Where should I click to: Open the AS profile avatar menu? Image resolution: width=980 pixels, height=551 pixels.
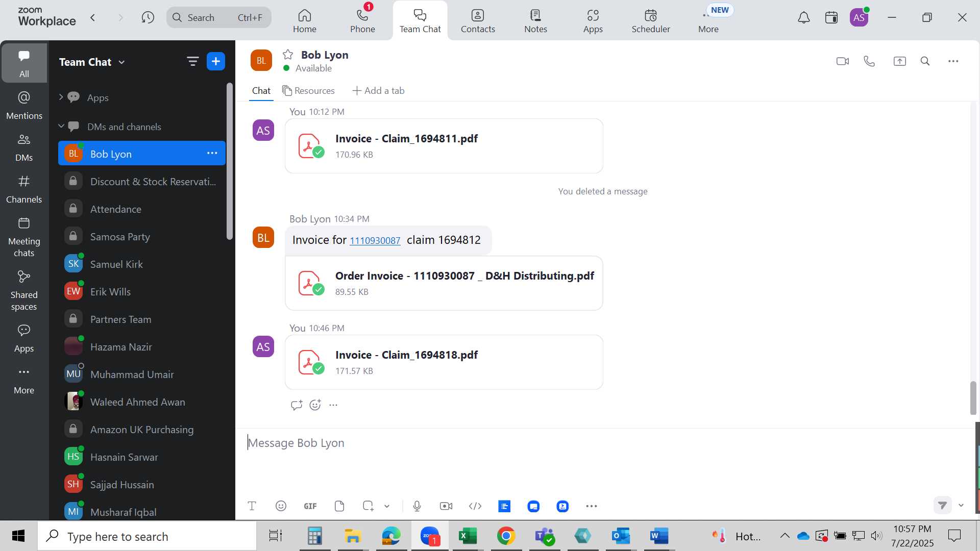click(859, 18)
